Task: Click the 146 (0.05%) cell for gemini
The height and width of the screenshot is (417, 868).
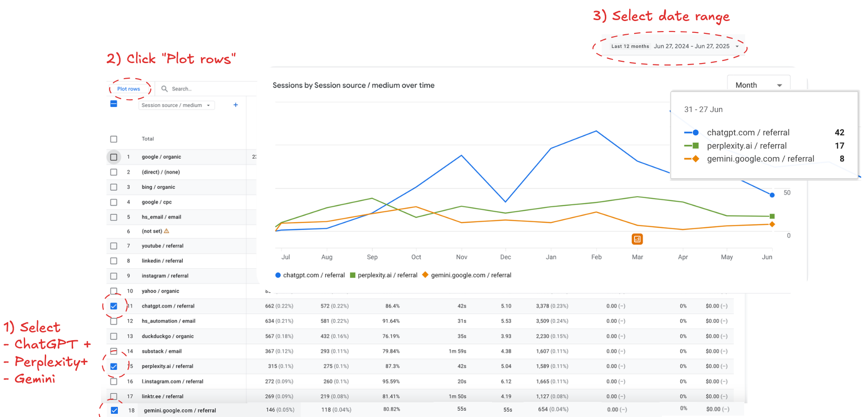Action: (280, 410)
